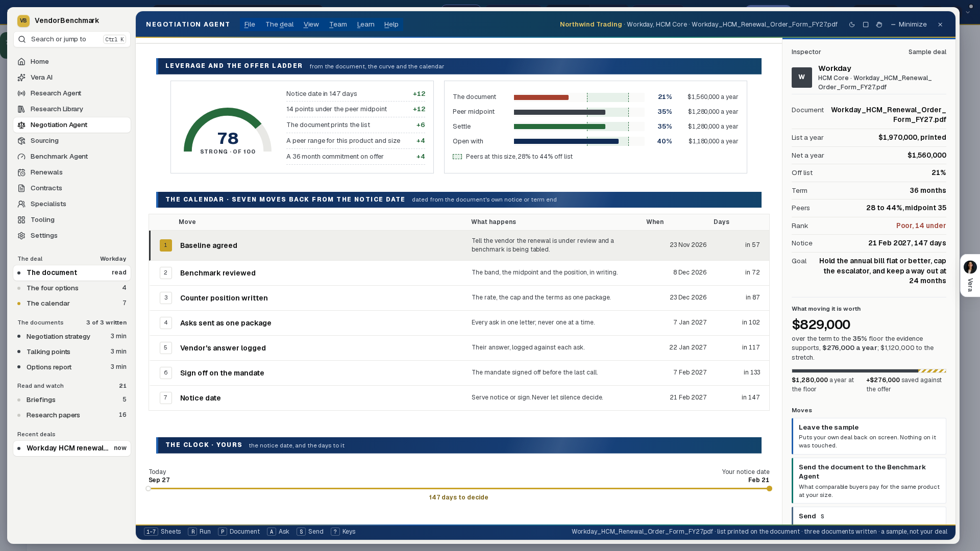The width and height of the screenshot is (980, 551).
Task: Click the VendorBenchmark VB logo
Action: pos(23,21)
